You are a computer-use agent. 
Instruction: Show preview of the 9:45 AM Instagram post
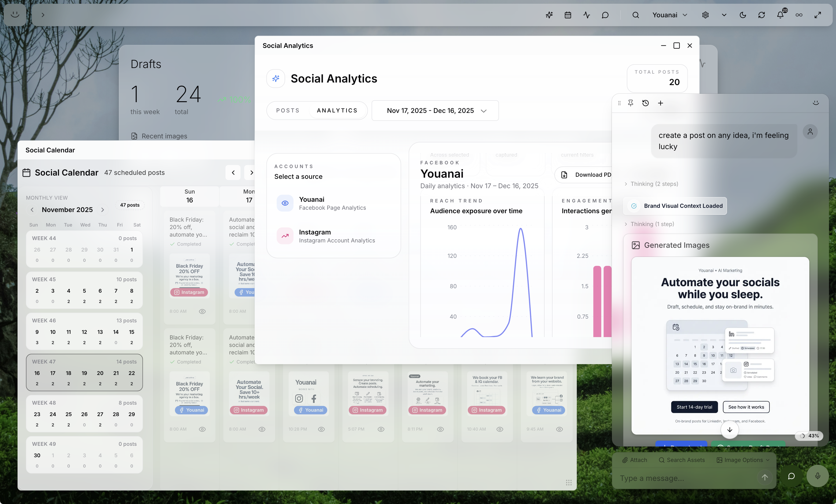pos(560,429)
